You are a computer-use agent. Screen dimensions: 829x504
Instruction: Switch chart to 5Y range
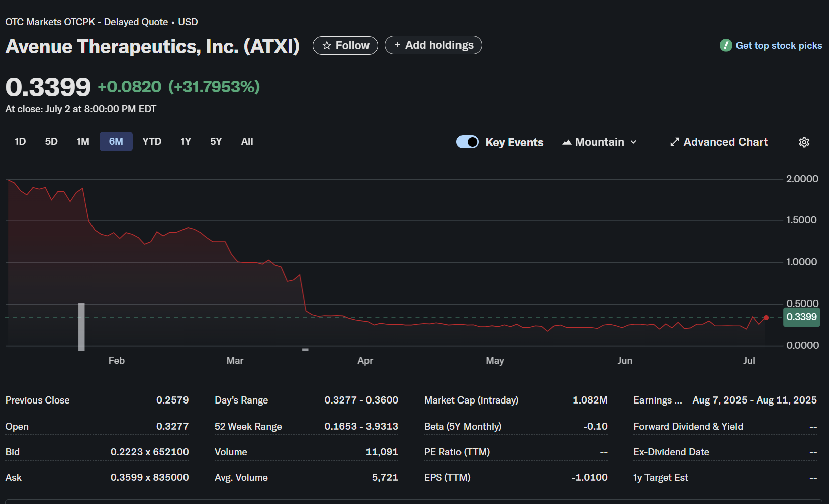[216, 142]
